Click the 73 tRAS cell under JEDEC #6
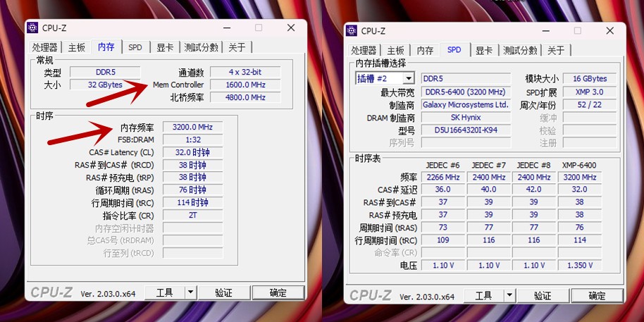 [442, 227]
